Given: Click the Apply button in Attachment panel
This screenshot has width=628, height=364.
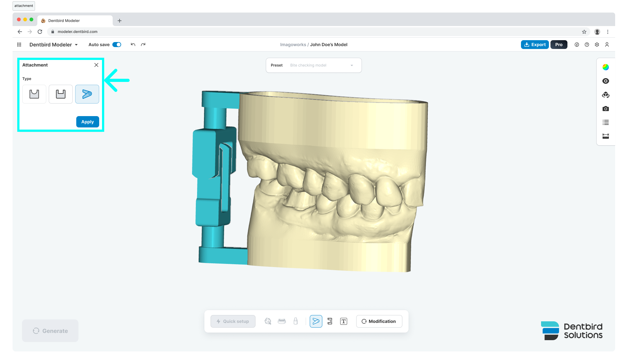Looking at the screenshot, I should pos(88,122).
